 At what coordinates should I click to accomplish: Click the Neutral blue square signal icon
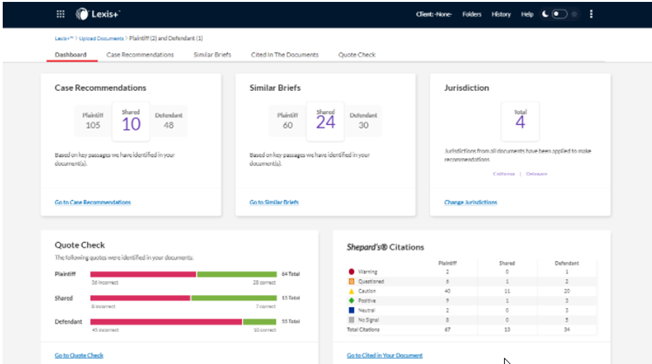point(351,310)
